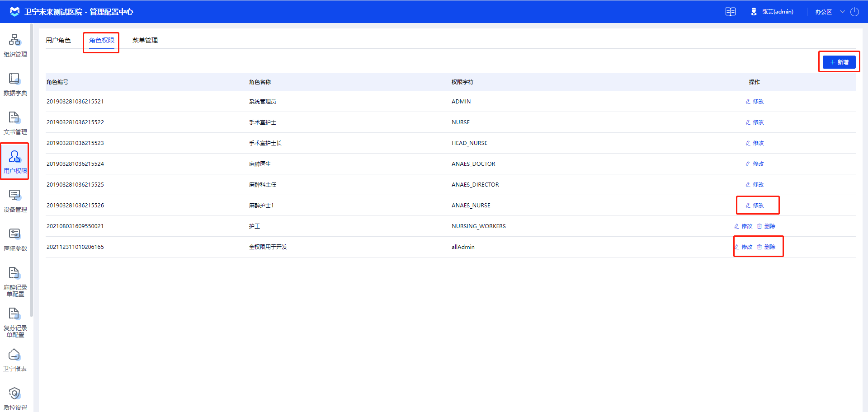Delete the 全权限用于开发 role
This screenshot has height=412, width=868.
[766, 247]
